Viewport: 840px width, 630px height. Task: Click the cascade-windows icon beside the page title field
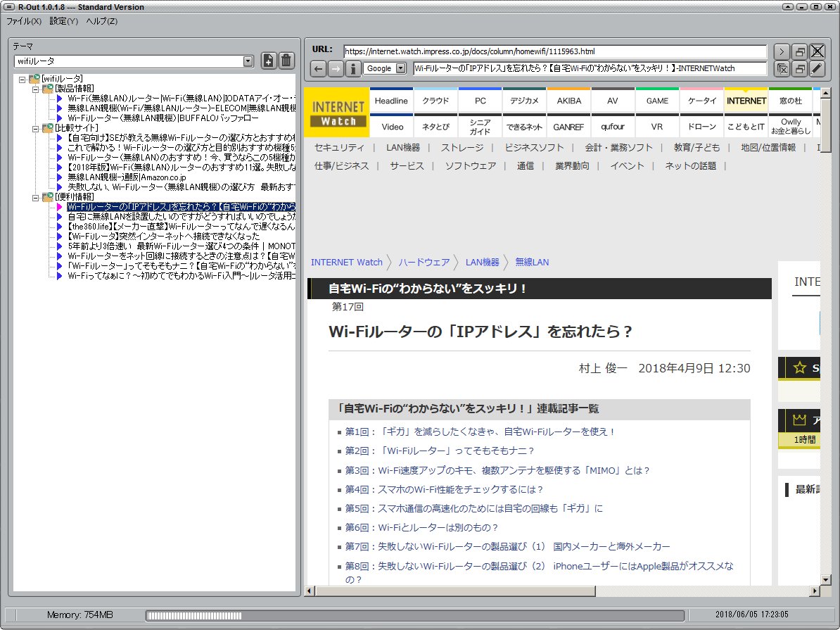click(x=799, y=68)
